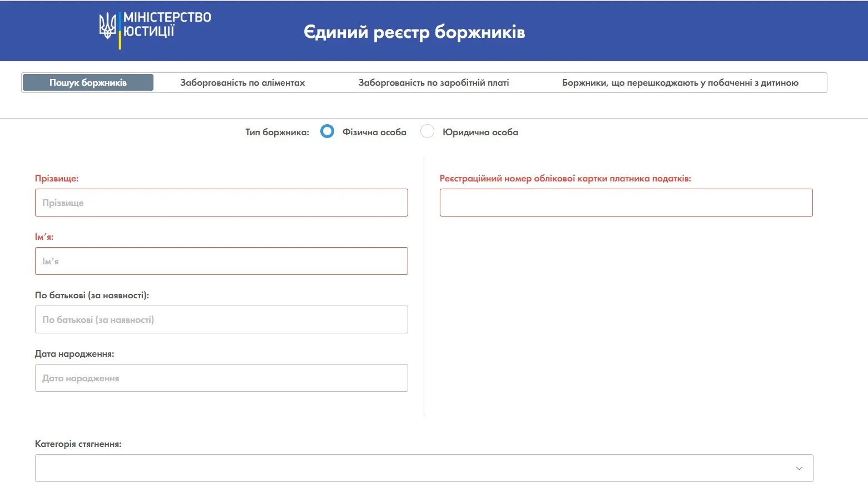Click the Юридична особа label text
The width and height of the screenshot is (868, 492).
[x=480, y=132]
